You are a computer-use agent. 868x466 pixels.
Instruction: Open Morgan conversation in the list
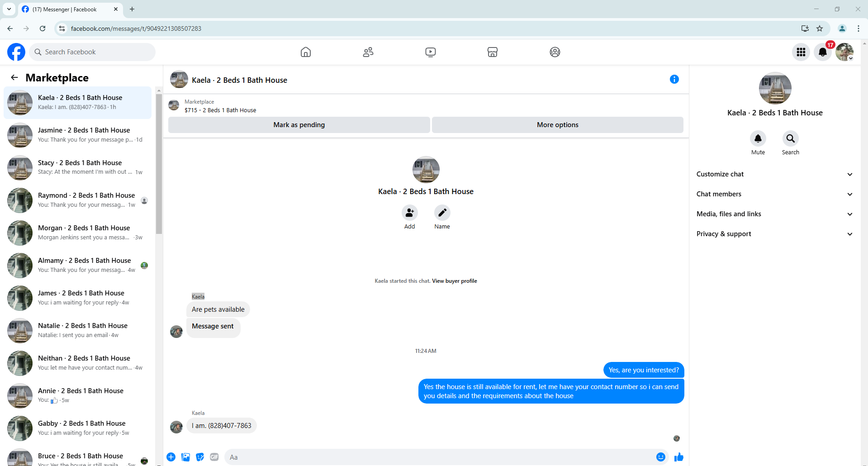coord(78,233)
